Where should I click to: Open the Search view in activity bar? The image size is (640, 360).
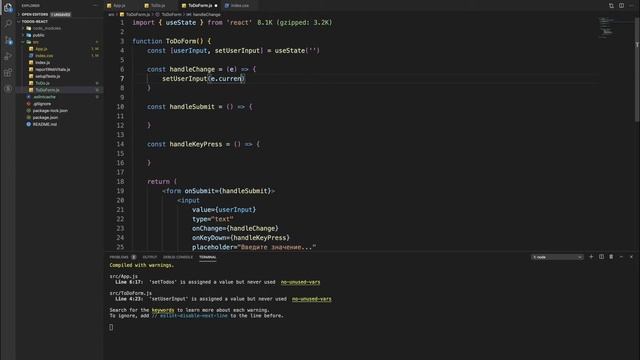(8, 24)
